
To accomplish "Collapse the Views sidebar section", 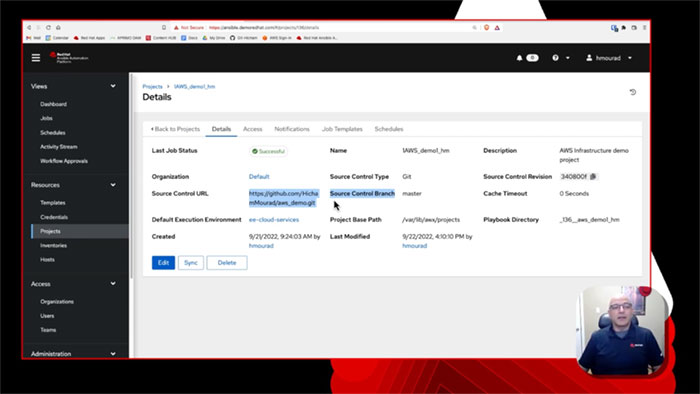I will (113, 86).
